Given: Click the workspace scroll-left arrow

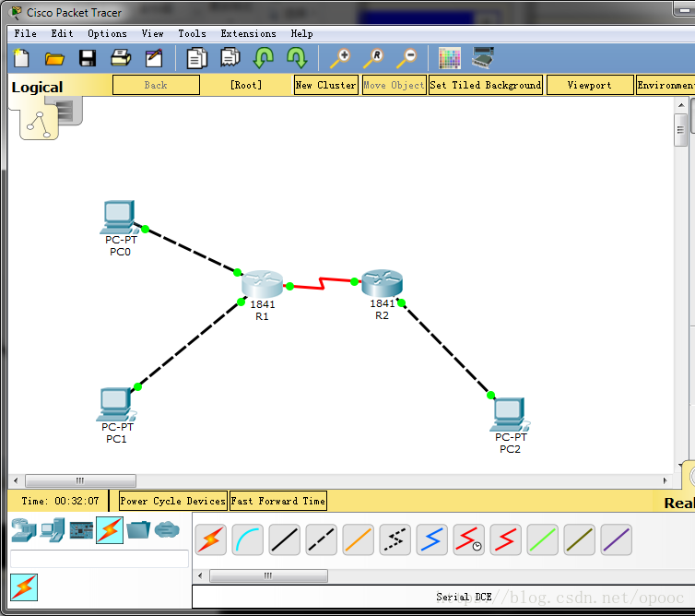Looking at the screenshot, I should click(16, 480).
